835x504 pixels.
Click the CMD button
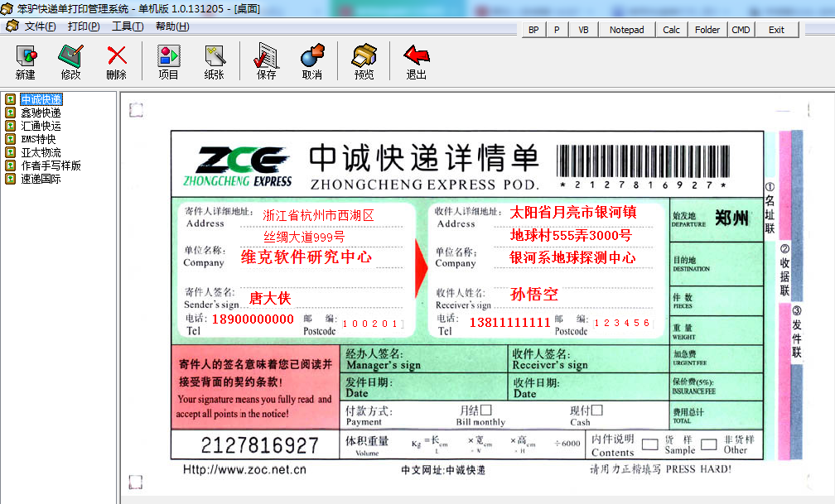coord(741,30)
